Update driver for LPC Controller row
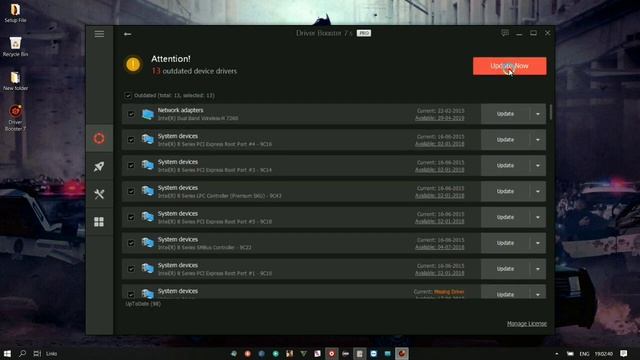 (x=505, y=191)
